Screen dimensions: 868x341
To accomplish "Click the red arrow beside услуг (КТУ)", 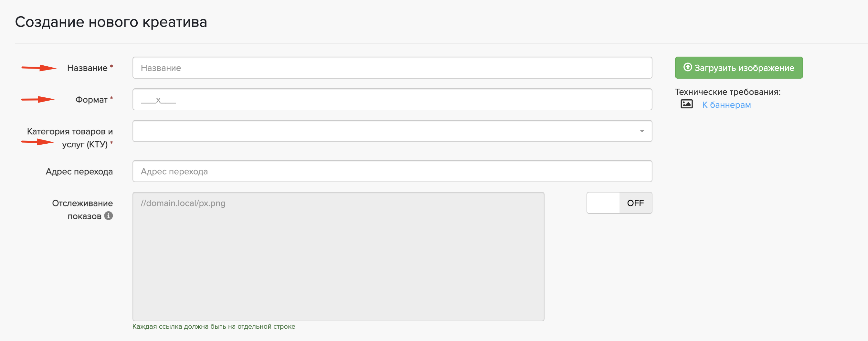I will pyautogui.click(x=37, y=142).
